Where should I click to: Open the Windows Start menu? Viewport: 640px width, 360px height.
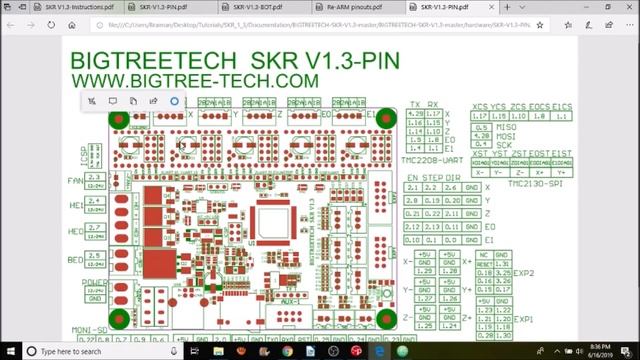pyautogui.click(x=11, y=351)
